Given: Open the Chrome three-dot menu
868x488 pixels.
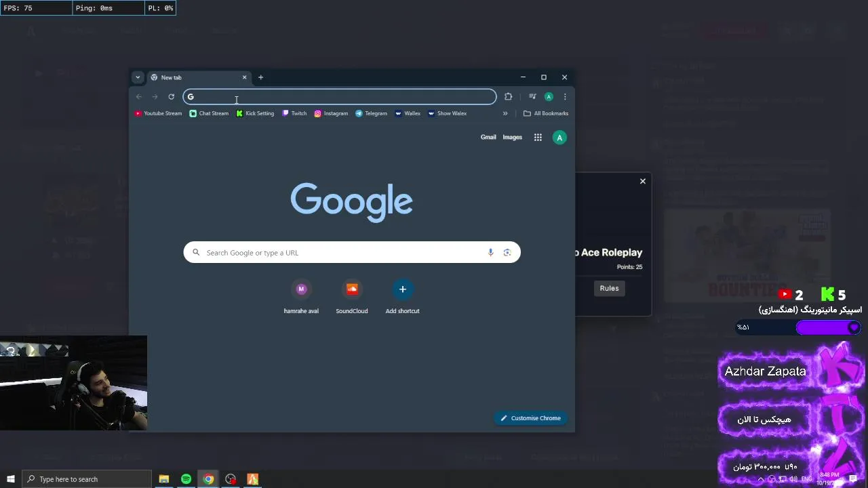Looking at the screenshot, I should point(565,97).
